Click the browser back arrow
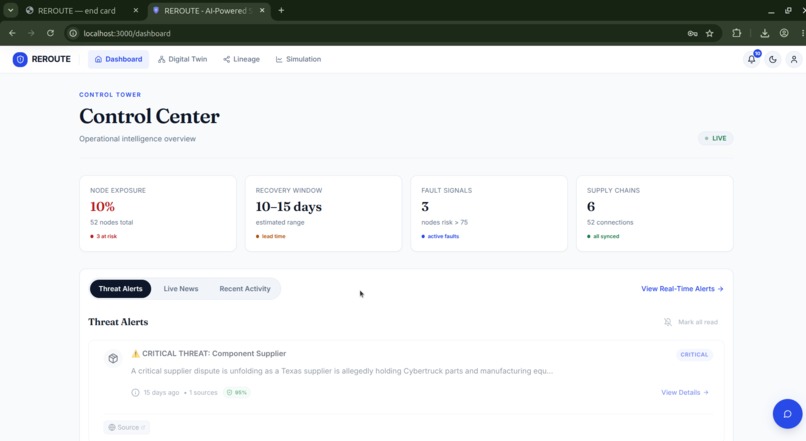The width and height of the screenshot is (806, 441). 12,33
